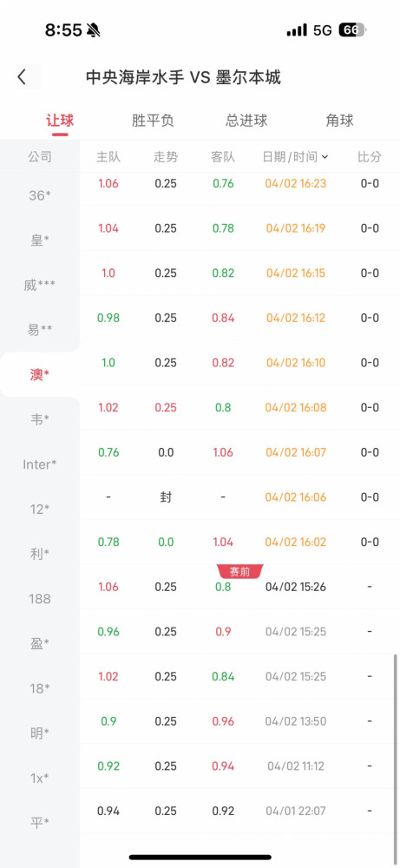Screen dimensions: 400x868
Task: Tap the cellular signal bars icon
Action: pos(297,30)
